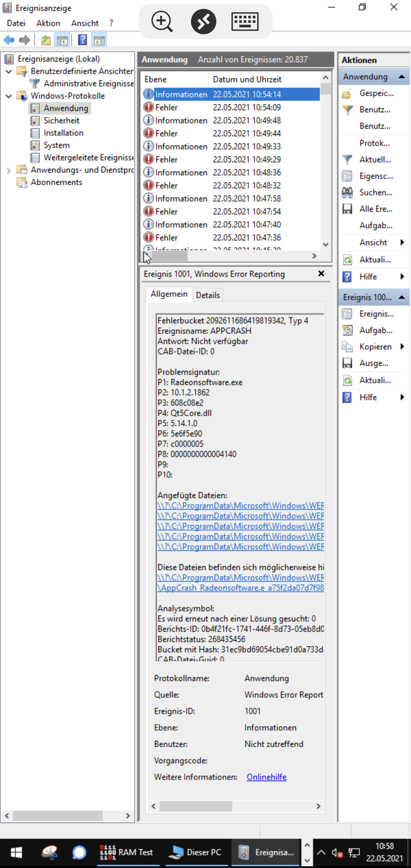Screen dimensions: 411x868
Task: Expand Anwendungs- und Dienstprotokolle node
Action: 9,171
